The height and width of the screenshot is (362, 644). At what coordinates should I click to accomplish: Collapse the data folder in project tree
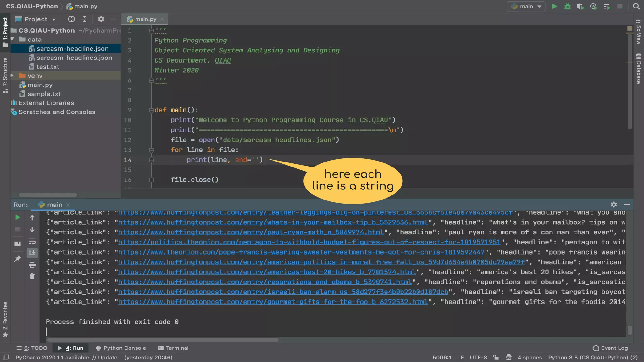click(x=12, y=40)
